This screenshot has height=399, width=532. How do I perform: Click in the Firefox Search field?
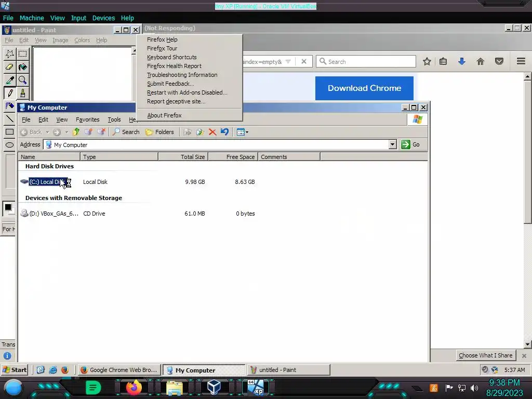[x=366, y=61]
